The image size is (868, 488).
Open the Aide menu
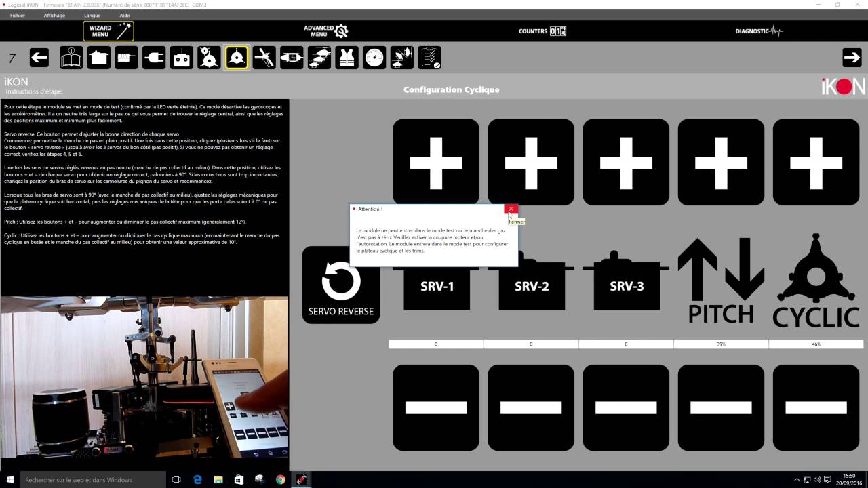click(x=125, y=15)
